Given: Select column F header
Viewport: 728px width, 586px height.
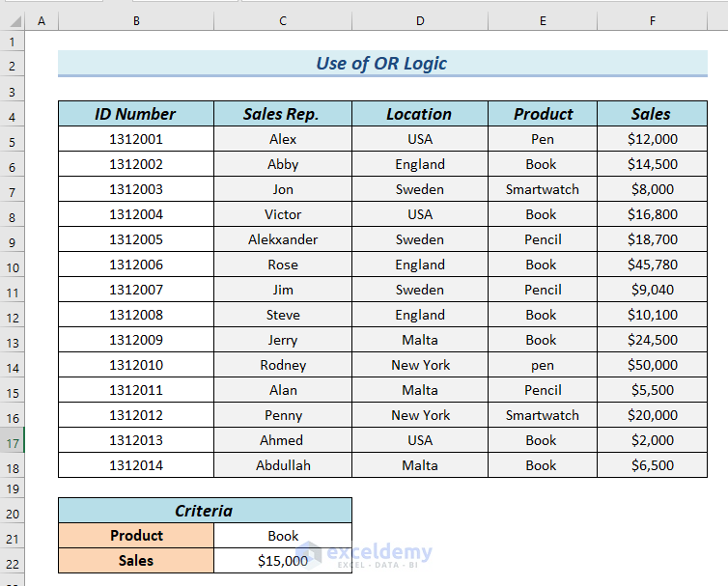Looking at the screenshot, I should (652, 20).
